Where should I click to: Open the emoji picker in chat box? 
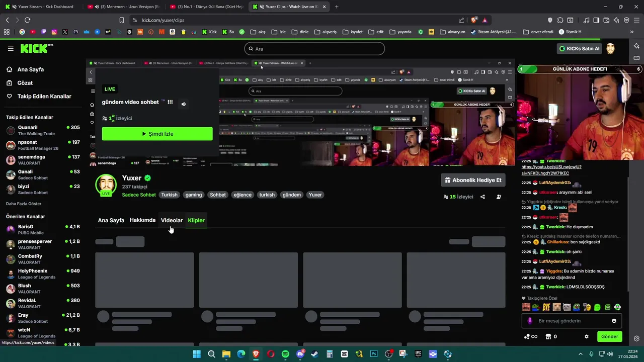pyautogui.click(x=614, y=321)
